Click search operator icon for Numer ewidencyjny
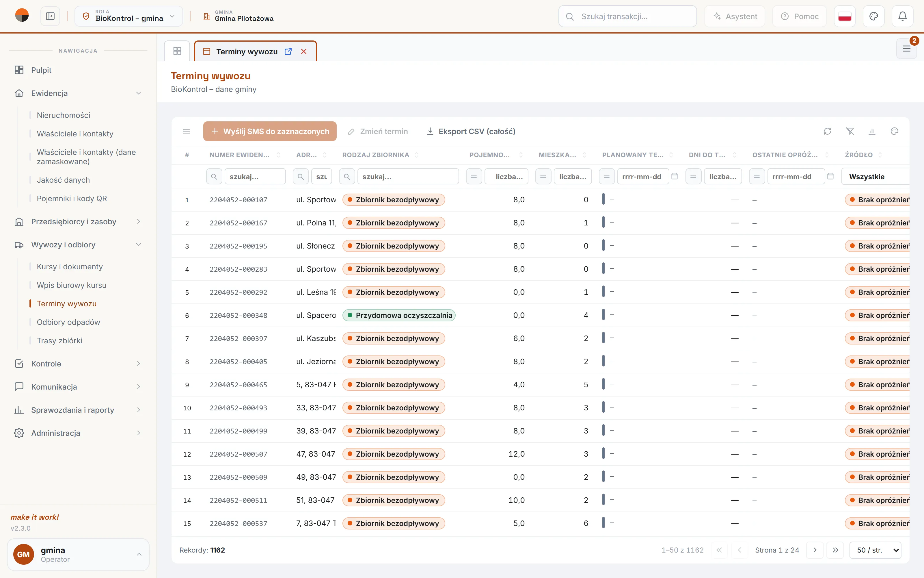 click(214, 177)
